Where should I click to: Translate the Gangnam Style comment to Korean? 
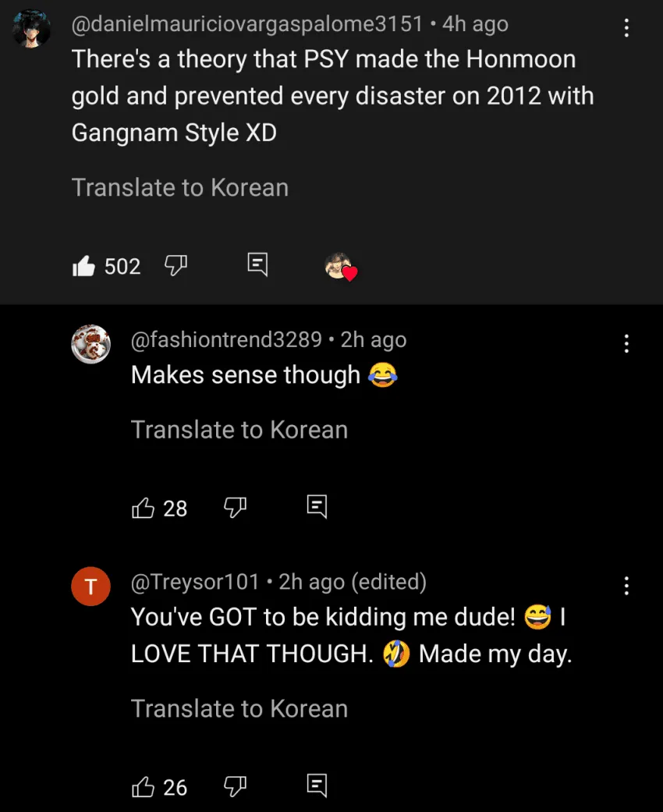point(180,187)
